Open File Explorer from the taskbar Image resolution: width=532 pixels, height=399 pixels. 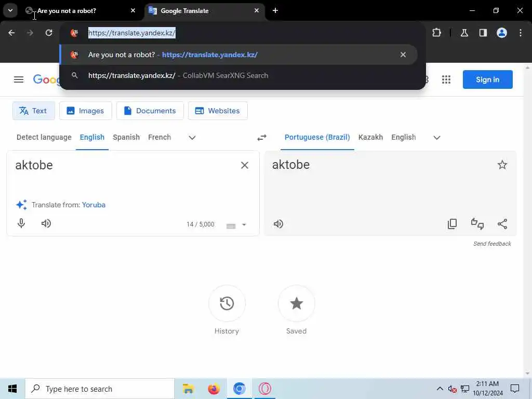point(188,389)
